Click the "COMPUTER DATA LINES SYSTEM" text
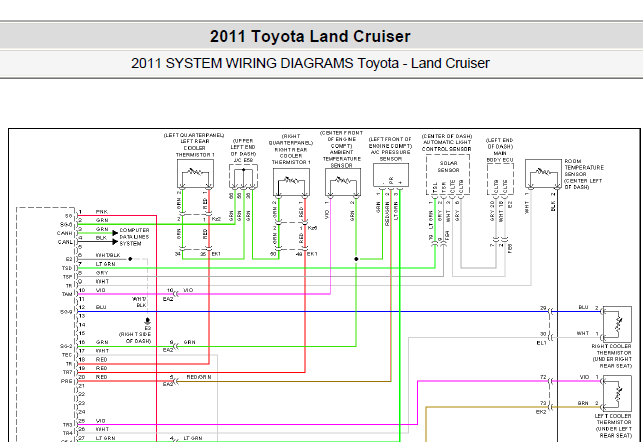The image size is (643, 442). click(135, 237)
